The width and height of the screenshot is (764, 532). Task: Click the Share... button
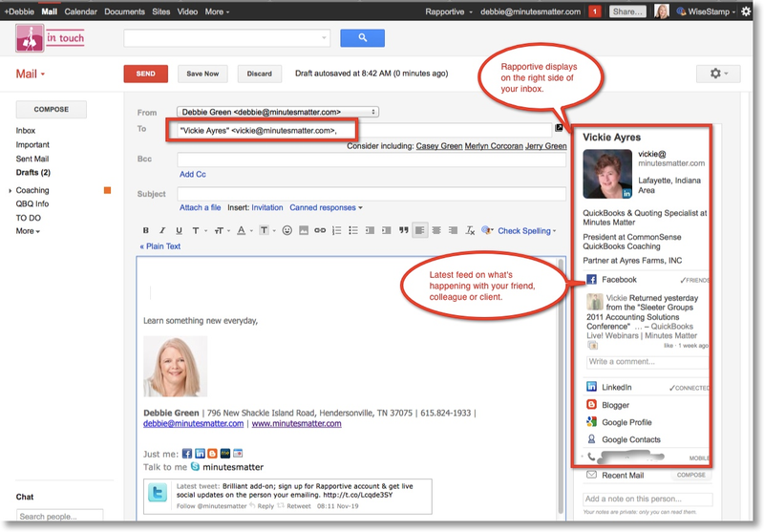click(x=627, y=11)
